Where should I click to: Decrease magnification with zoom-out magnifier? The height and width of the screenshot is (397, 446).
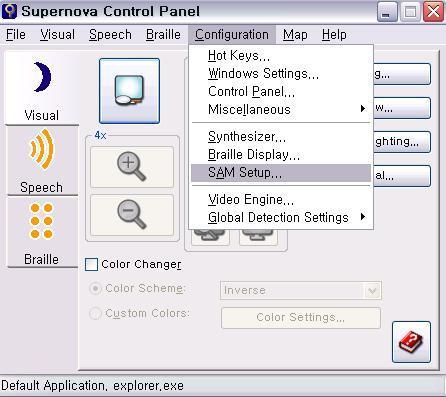click(132, 215)
